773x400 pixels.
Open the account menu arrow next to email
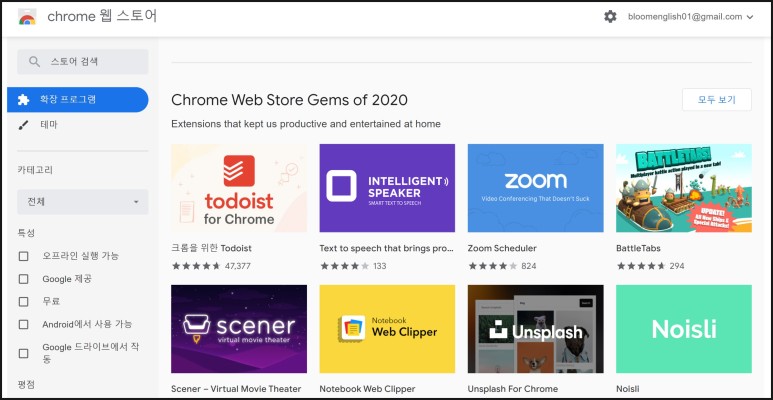point(750,17)
